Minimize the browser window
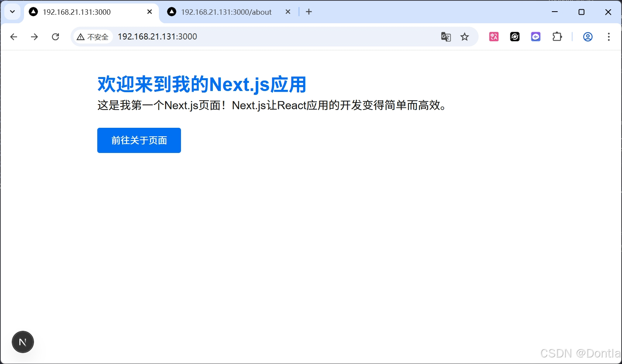The height and width of the screenshot is (364, 622). coord(555,12)
